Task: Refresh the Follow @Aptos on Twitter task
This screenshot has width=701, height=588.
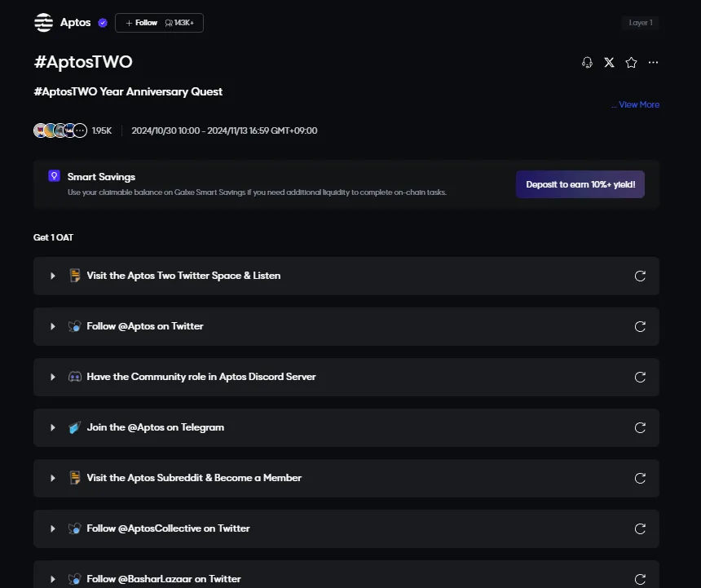Action: click(640, 326)
